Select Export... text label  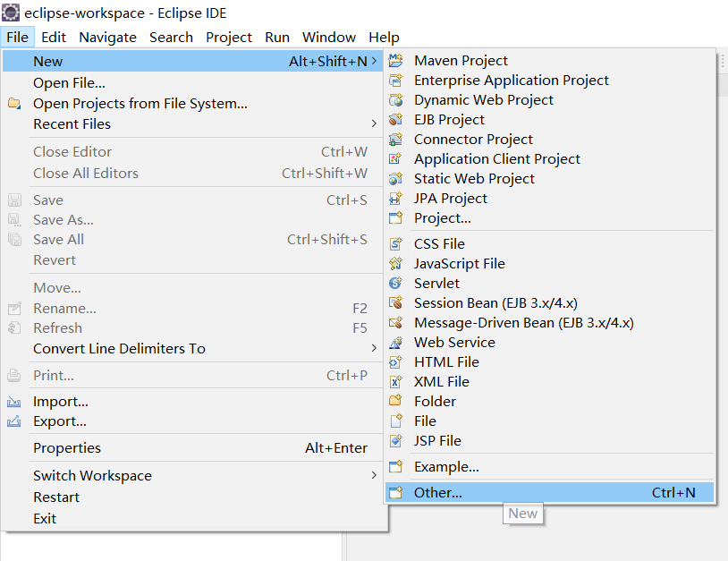click(59, 421)
